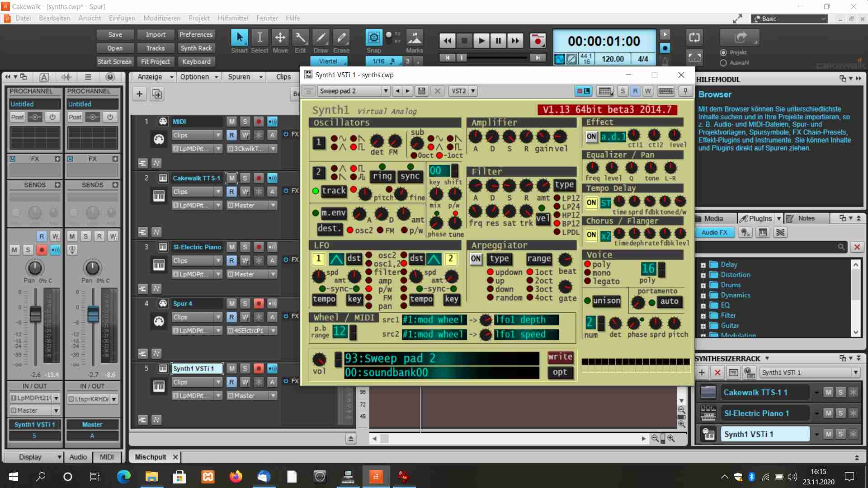
Task: Toggle loop on/off icon
Action: (694, 38)
